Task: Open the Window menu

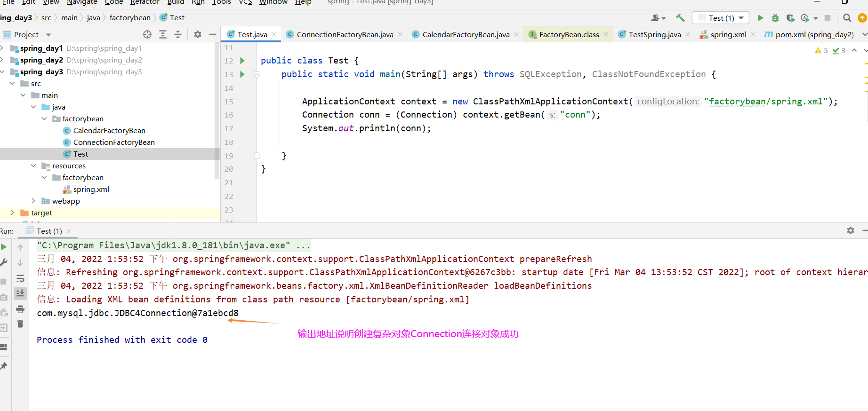Action: pos(273,2)
